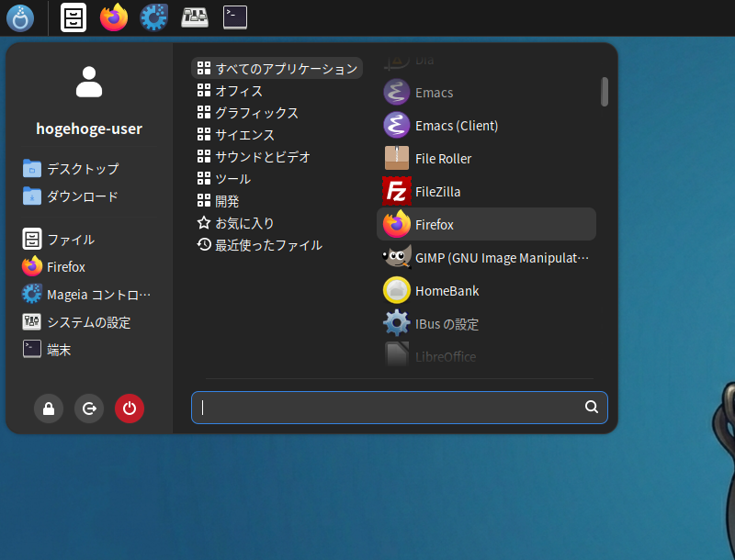This screenshot has width=735, height=560.
Task: Open 端末 in the sidebar
Action: pyautogui.click(x=47, y=349)
